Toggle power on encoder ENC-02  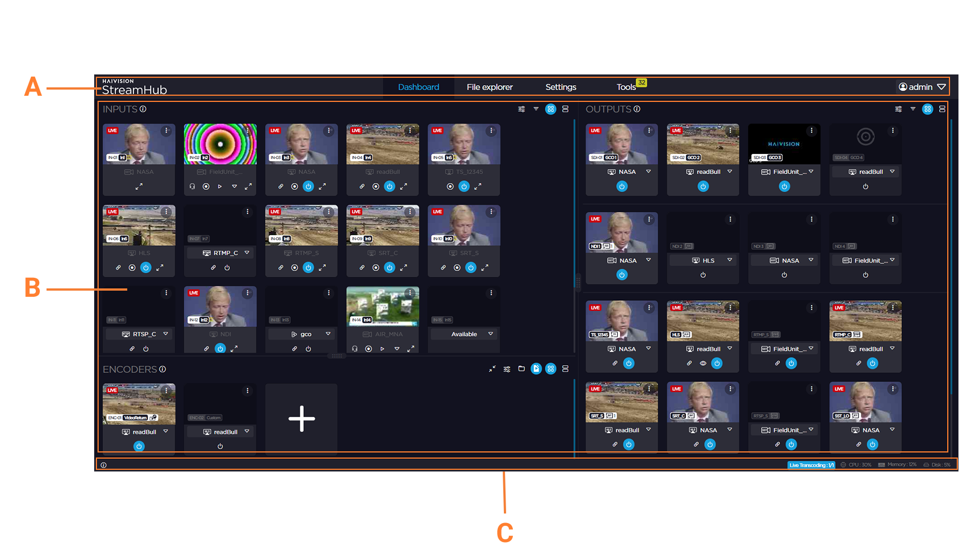(220, 446)
